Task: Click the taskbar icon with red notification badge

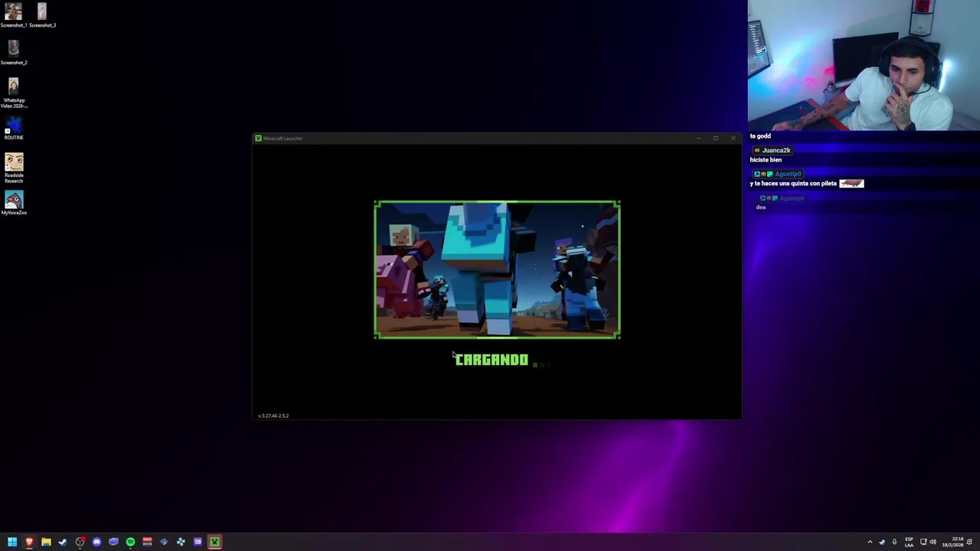Action: (x=80, y=542)
